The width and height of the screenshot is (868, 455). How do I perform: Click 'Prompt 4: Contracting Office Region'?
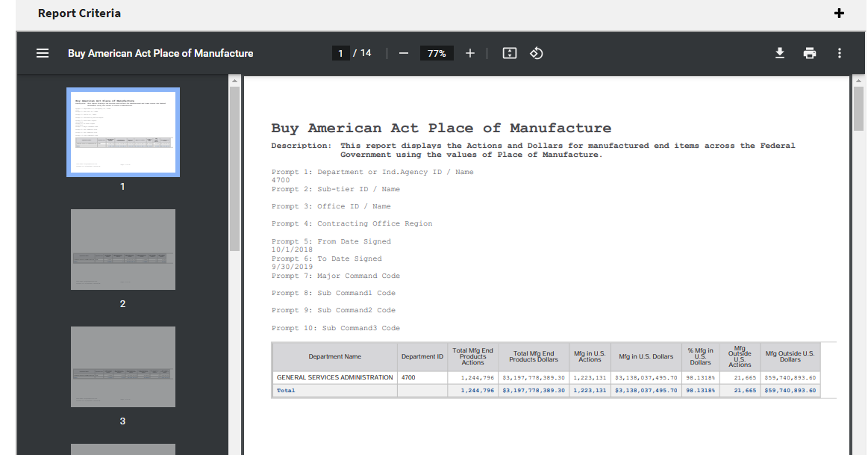352,223
